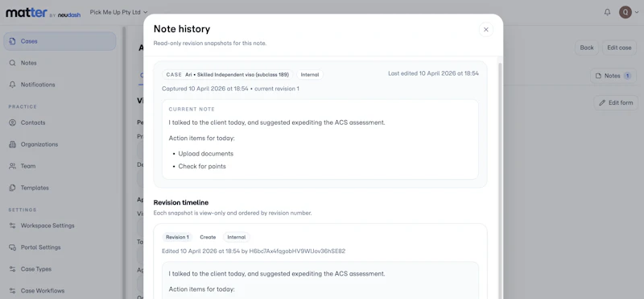This screenshot has height=299, width=644.
Task: Open Workspace Settings
Action: click(x=60, y=226)
